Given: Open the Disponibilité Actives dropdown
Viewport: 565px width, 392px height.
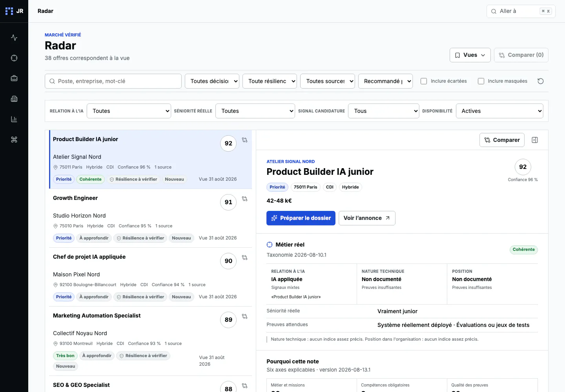Looking at the screenshot, I should (499, 111).
